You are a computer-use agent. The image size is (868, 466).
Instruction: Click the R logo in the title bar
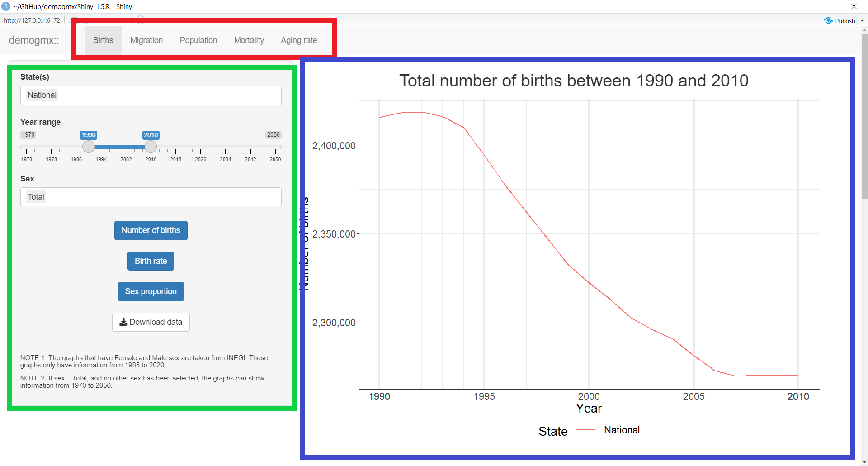(x=6, y=6)
